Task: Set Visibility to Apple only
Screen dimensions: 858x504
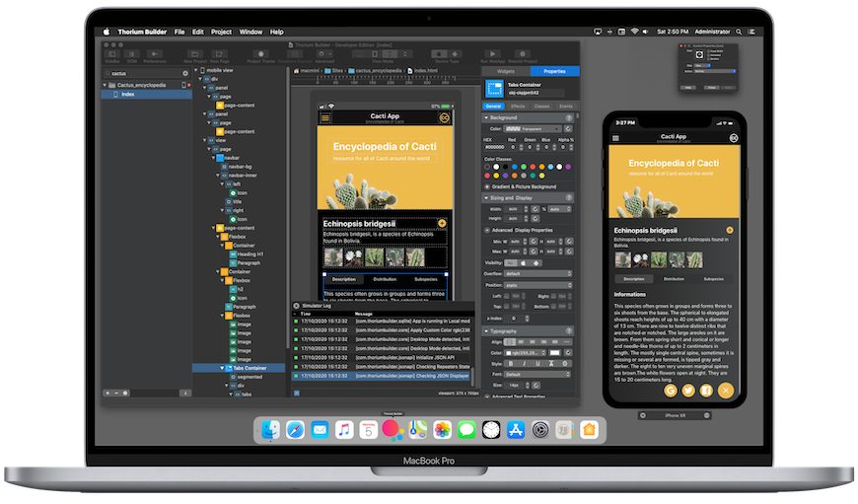Action: [523, 263]
